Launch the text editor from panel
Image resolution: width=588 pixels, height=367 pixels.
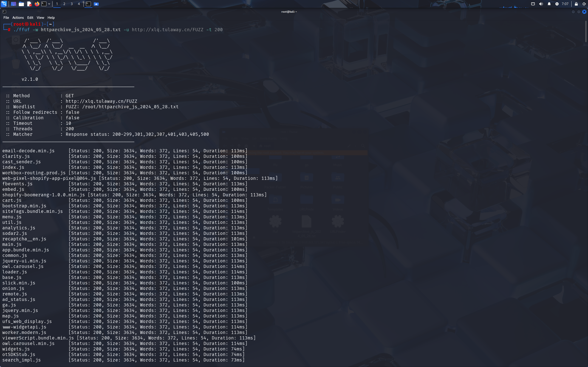29,4
